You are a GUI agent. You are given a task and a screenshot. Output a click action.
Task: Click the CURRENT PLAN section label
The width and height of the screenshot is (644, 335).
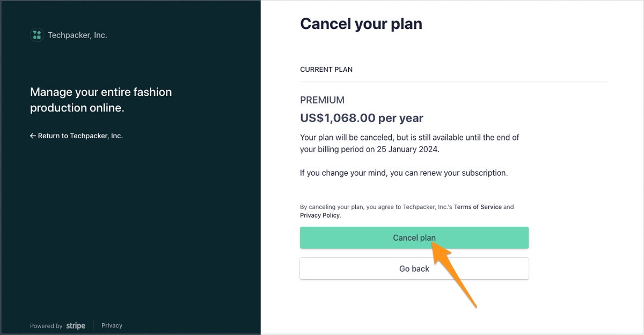(x=326, y=70)
